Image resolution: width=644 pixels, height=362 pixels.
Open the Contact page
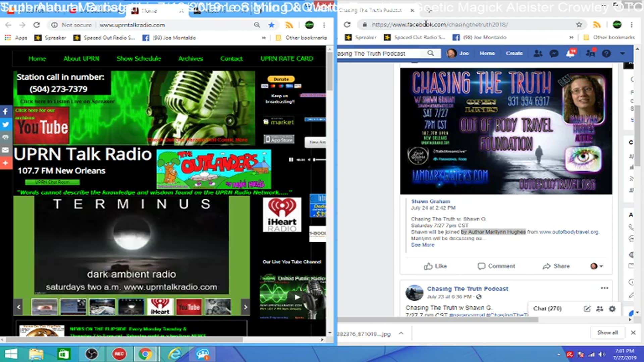[x=231, y=59]
